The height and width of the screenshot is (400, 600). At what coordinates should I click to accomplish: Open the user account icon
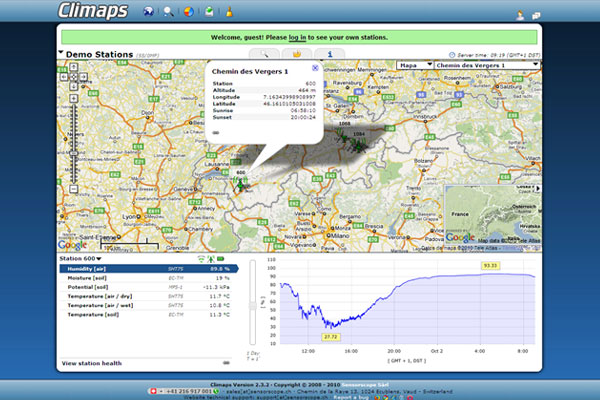click(520, 15)
